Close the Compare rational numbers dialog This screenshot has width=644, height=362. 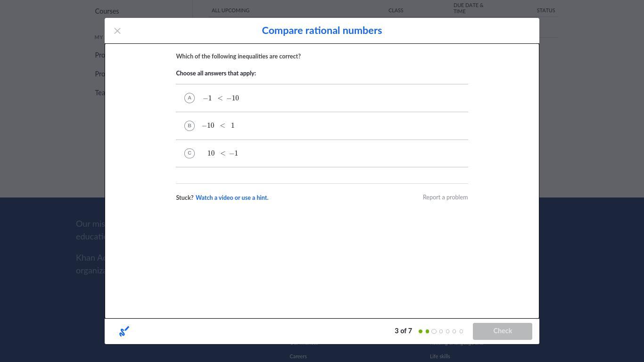pos(117,31)
